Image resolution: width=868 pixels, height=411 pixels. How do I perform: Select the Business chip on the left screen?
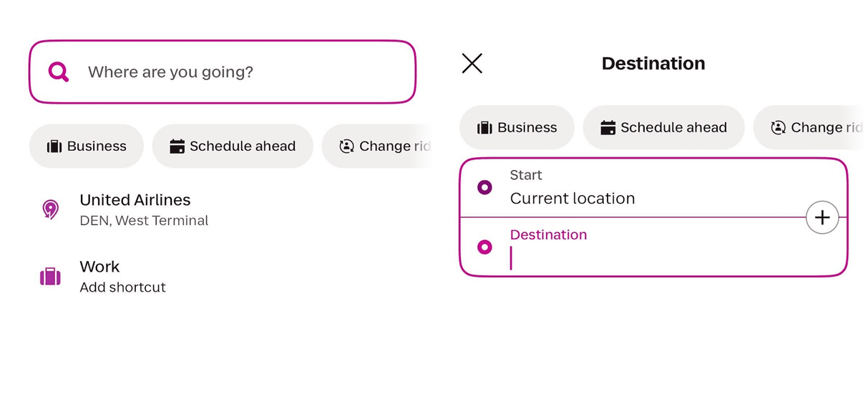click(x=87, y=147)
